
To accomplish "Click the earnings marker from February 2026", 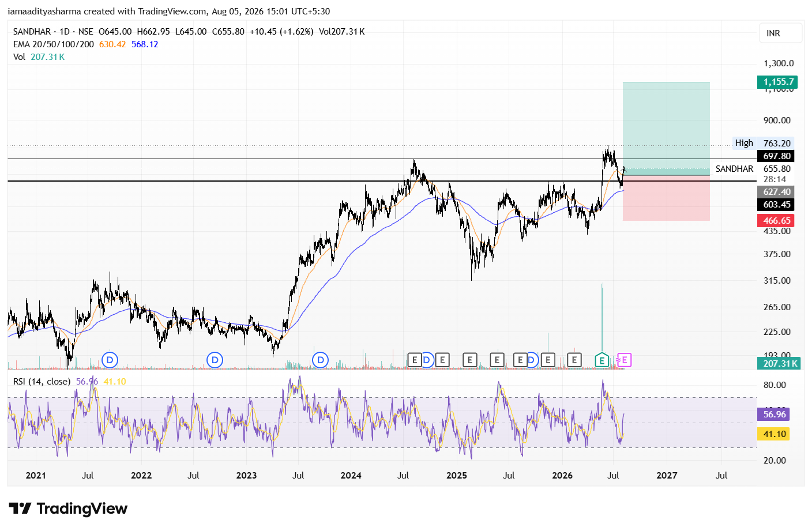I will 574,360.
